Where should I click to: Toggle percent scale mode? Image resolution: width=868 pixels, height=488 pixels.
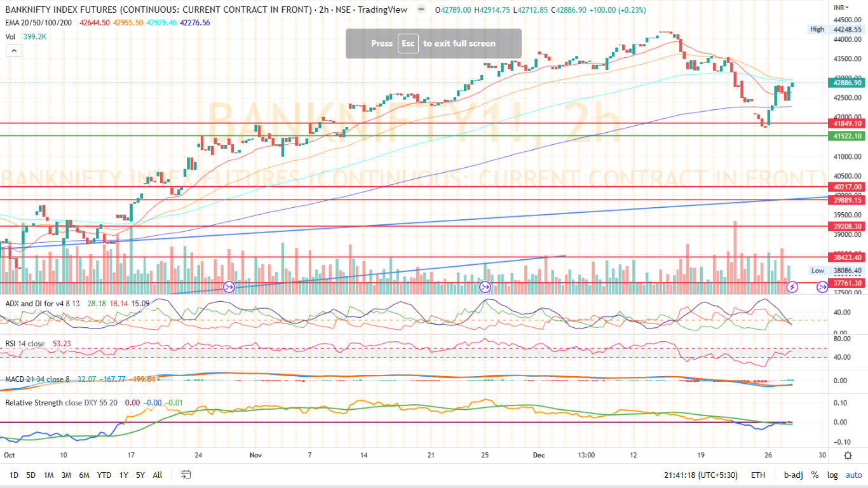click(815, 475)
